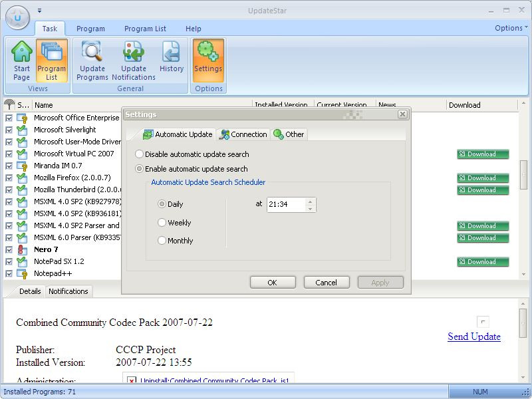
Task: Click the status icon for Notepad++
Action: pos(22,273)
